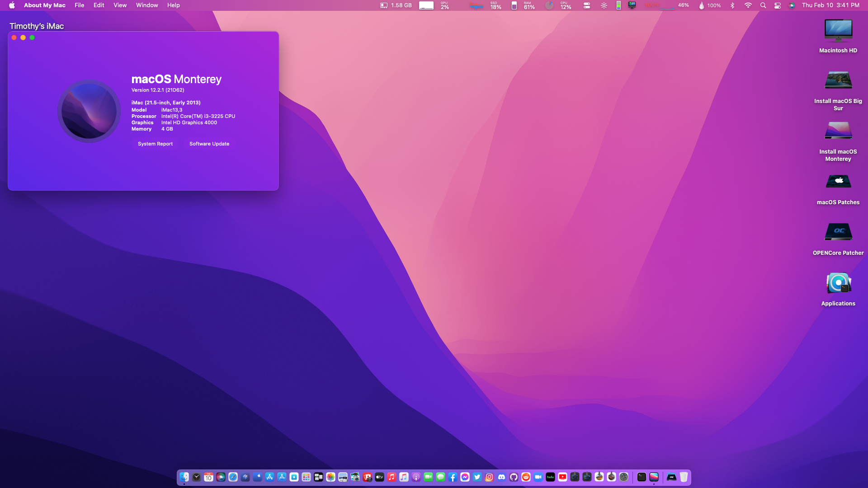Open the Window menu
The height and width of the screenshot is (488, 868).
point(147,5)
